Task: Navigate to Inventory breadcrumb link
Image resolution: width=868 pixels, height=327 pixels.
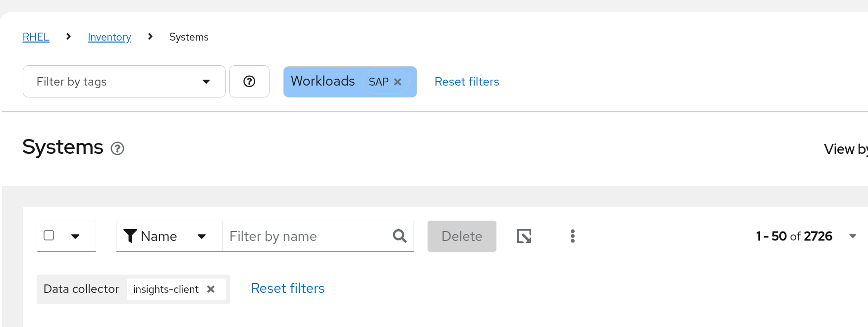Action: [109, 37]
